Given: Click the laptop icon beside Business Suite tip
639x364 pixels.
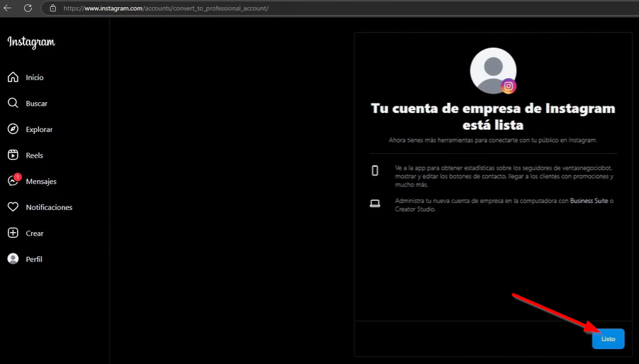Looking at the screenshot, I should (375, 204).
